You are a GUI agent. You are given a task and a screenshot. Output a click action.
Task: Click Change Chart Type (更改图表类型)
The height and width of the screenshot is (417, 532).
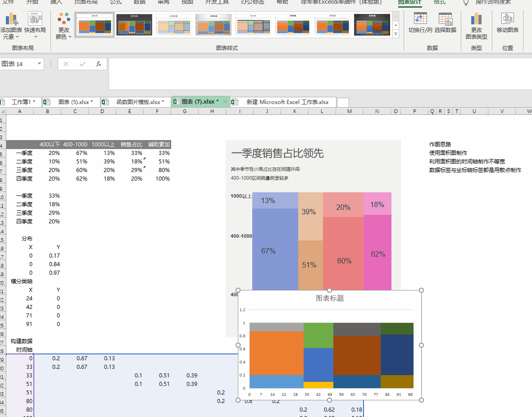476,26
